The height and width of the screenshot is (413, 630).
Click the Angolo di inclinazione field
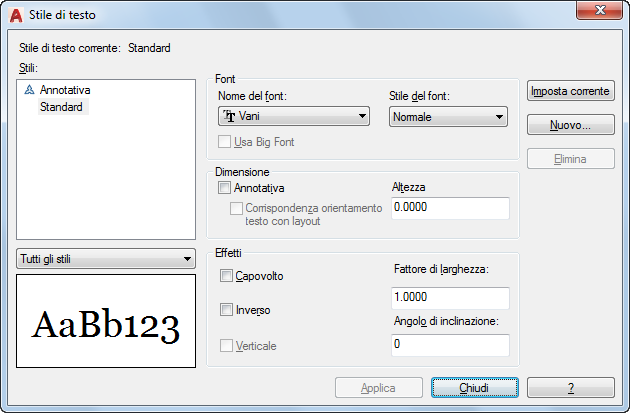pos(449,344)
